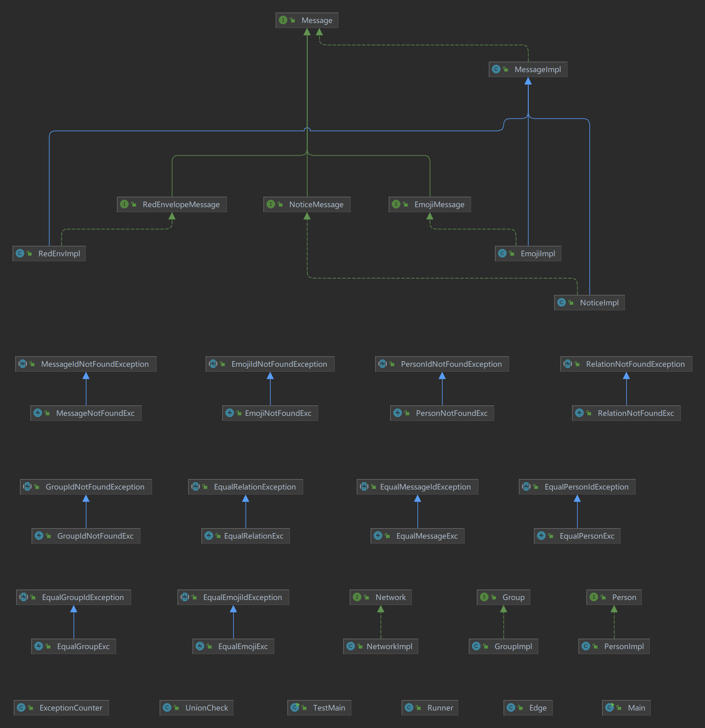Click the runnable class icon on TestMain

(295, 707)
